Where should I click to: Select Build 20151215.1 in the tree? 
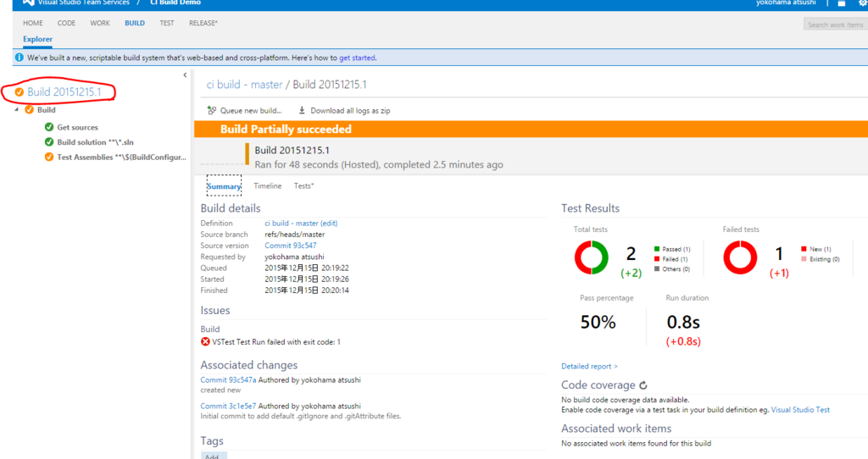coord(64,91)
